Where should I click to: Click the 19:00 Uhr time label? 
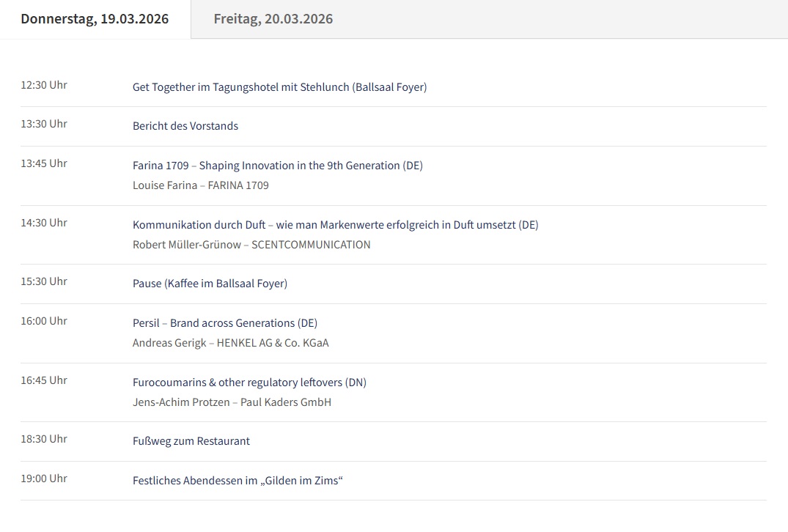tap(44, 479)
